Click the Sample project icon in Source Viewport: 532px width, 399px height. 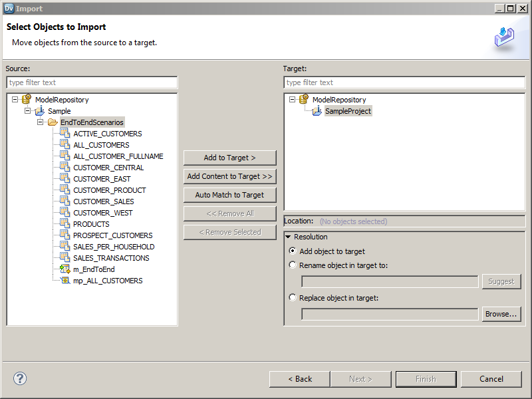39,111
